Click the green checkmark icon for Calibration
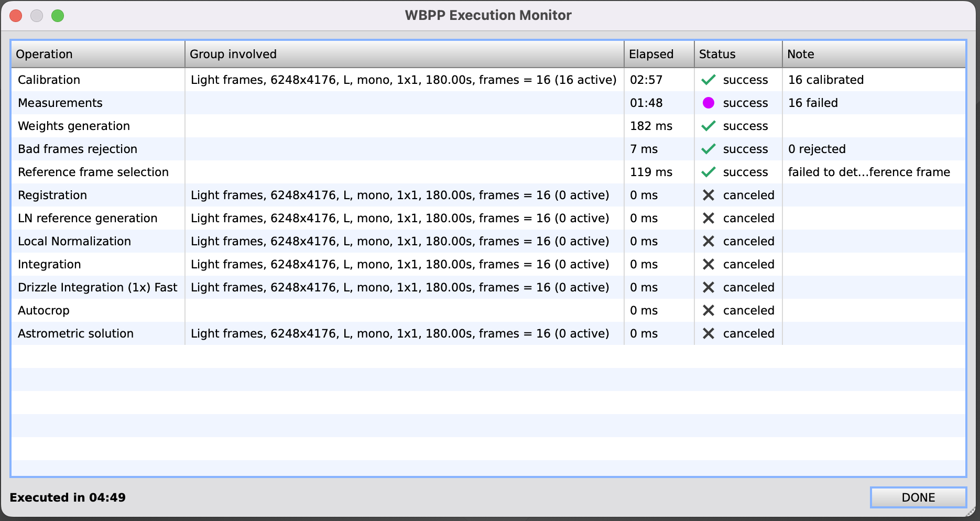Image resolution: width=980 pixels, height=521 pixels. tap(708, 80)
